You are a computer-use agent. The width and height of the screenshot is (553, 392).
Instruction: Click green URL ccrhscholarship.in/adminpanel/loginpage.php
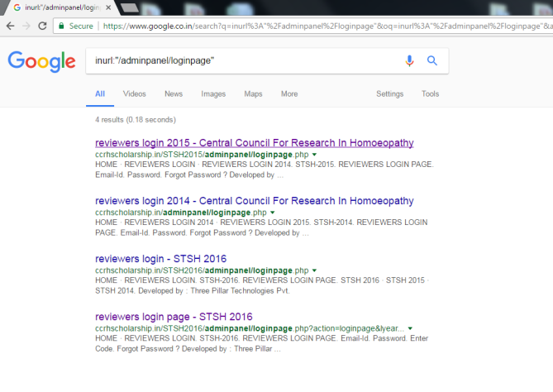pos(181,213)
